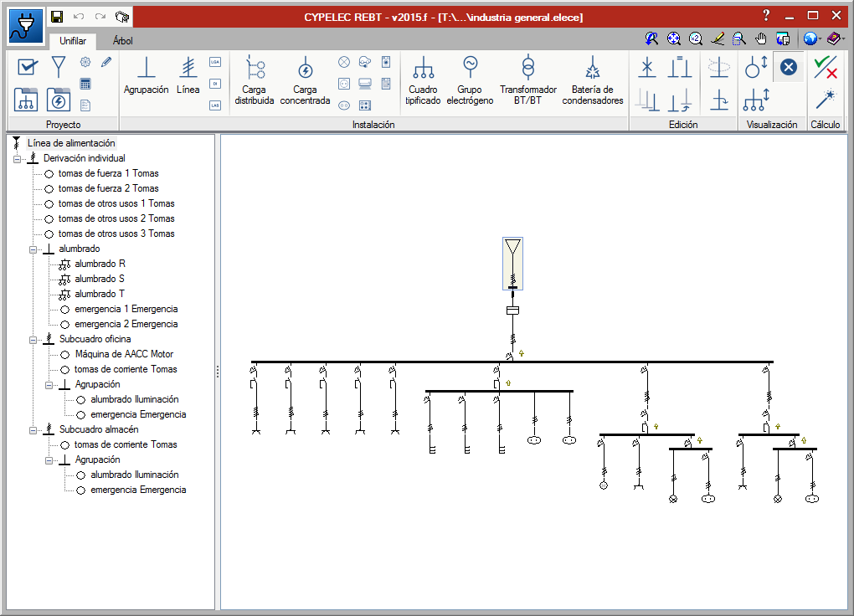The image size is (854, 616).
Task: Click the save floppy disk icon
Action: click(57, 16)
